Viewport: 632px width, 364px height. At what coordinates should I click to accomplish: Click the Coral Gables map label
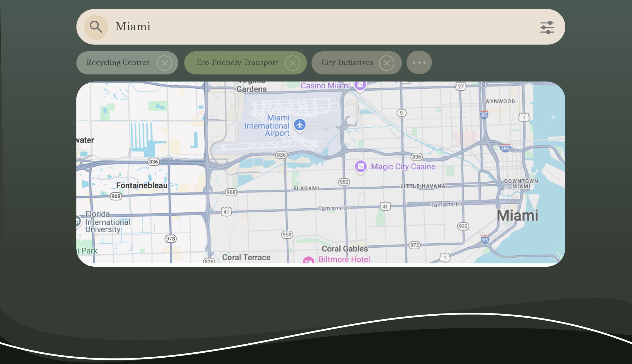tap(345, 249)
